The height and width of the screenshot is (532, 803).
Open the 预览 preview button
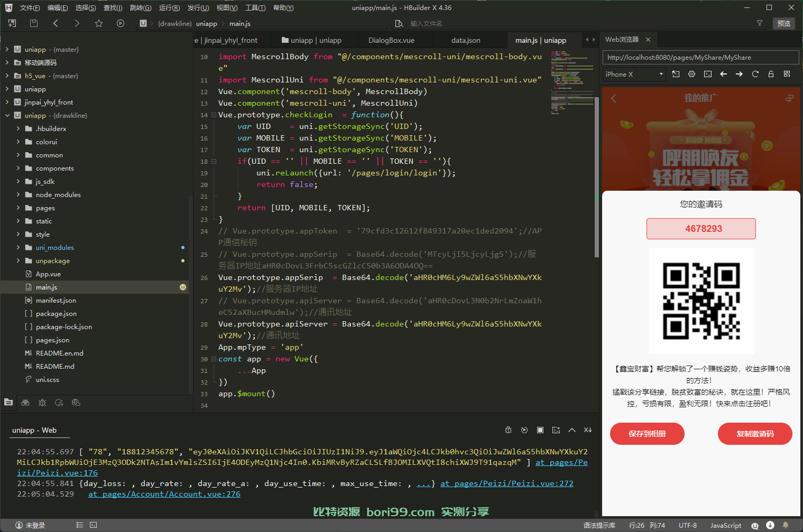(x=784, y=23)
